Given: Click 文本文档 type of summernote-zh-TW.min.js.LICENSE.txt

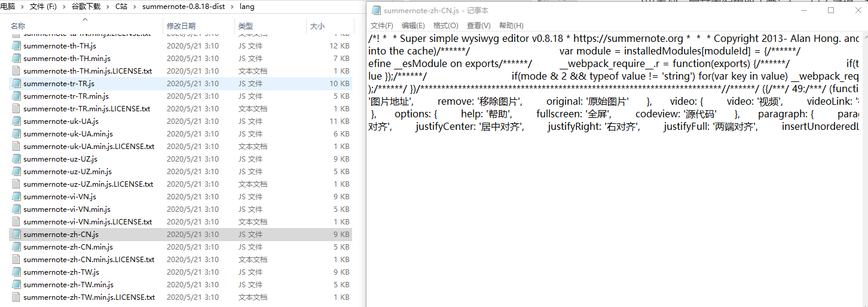Looking at the screenshot, I should point(253,297).
